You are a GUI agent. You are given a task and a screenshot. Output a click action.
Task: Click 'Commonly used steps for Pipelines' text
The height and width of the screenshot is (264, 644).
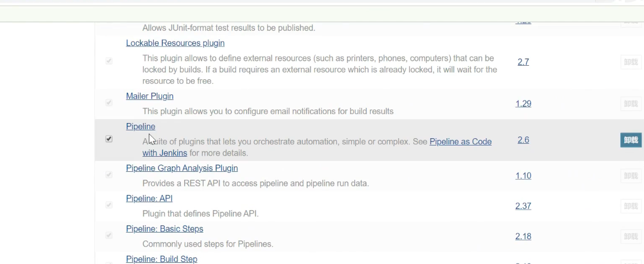click(208, 244)
